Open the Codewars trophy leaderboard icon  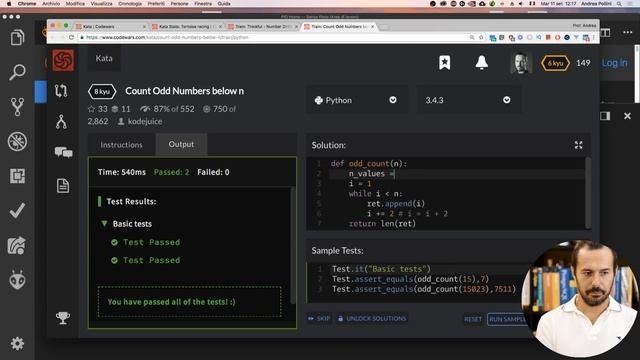[63, 318]
